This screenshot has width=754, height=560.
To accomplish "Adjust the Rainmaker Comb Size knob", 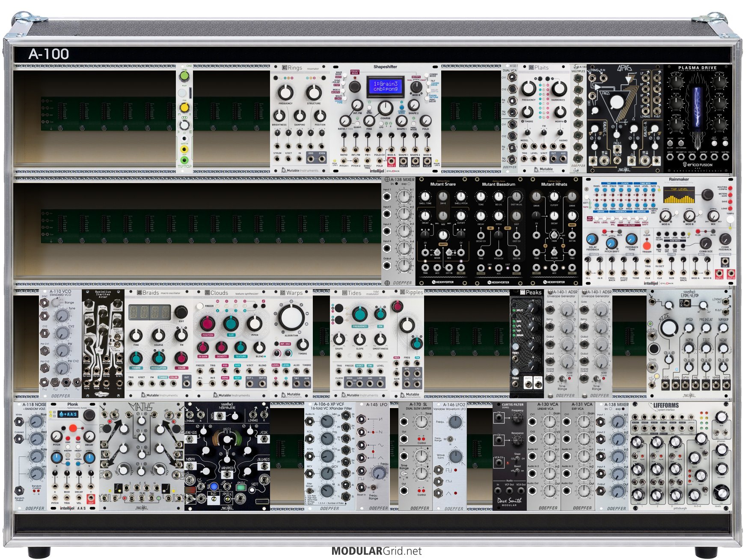I will [x=706, y=243].
